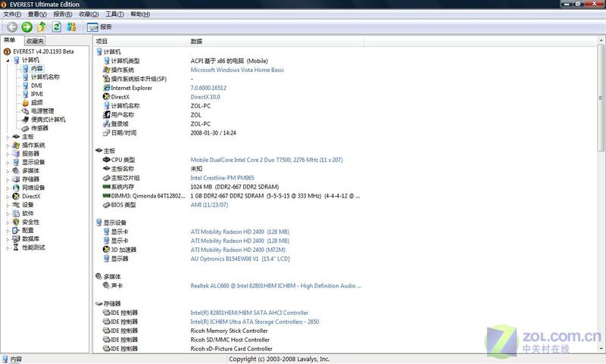Open Intel(R) 82801HEM/HBM SATA AHCI Controller link
The width and height of the screenshot is (606, 364).
249,313
